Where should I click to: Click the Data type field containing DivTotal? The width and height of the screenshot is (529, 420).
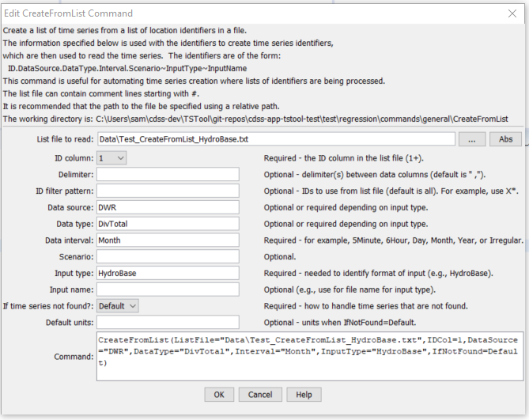[168, 224]
